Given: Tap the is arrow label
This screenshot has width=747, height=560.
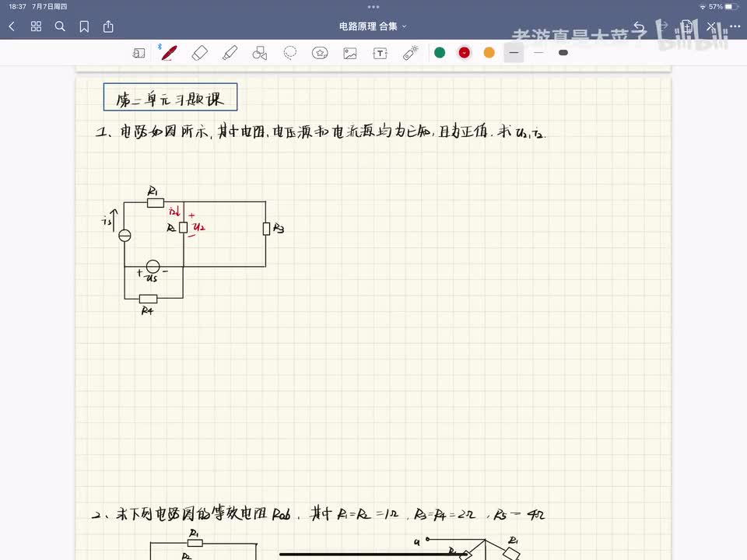Looking at the screenshot, I should coord(110,220).
